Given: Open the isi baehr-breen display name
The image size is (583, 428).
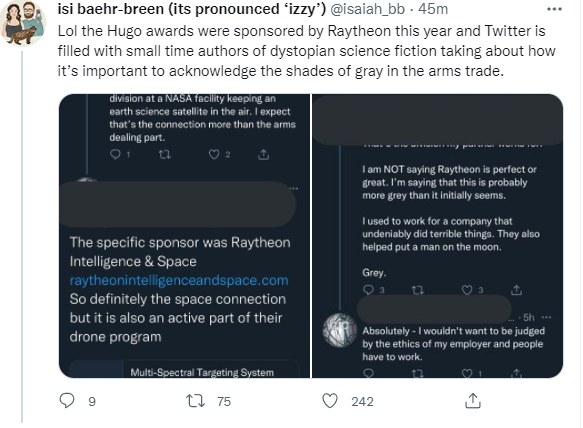Looking at the screenshot, I should [191, 9].
